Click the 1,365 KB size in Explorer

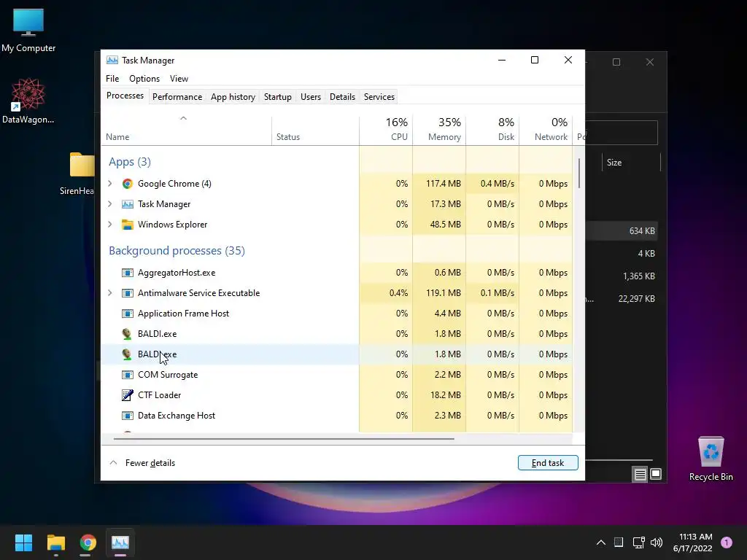click(x=638, y=276)
